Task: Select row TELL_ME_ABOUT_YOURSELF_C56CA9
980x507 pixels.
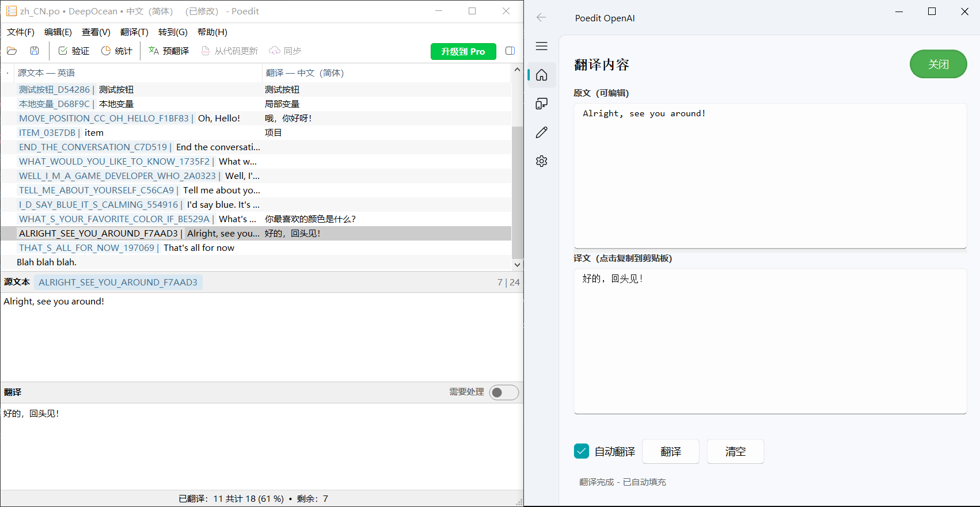Action: point(256,190)
